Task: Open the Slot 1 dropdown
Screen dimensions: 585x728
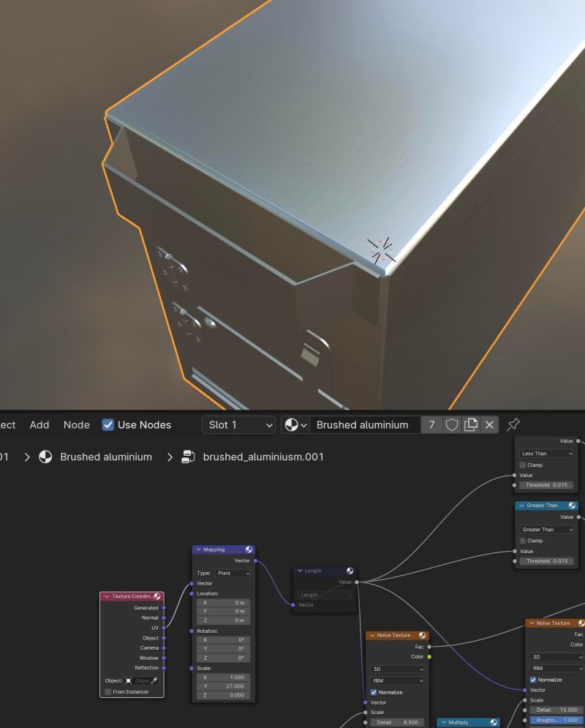Action: [x=238, y=425]
